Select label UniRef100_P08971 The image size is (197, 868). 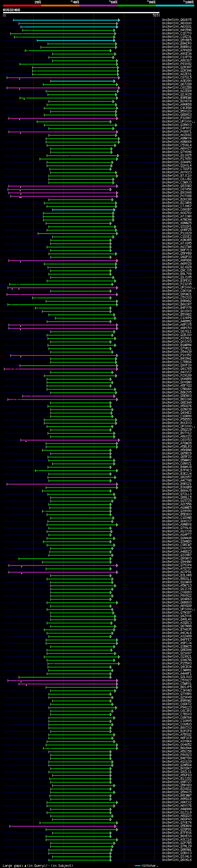coord(177,131)
